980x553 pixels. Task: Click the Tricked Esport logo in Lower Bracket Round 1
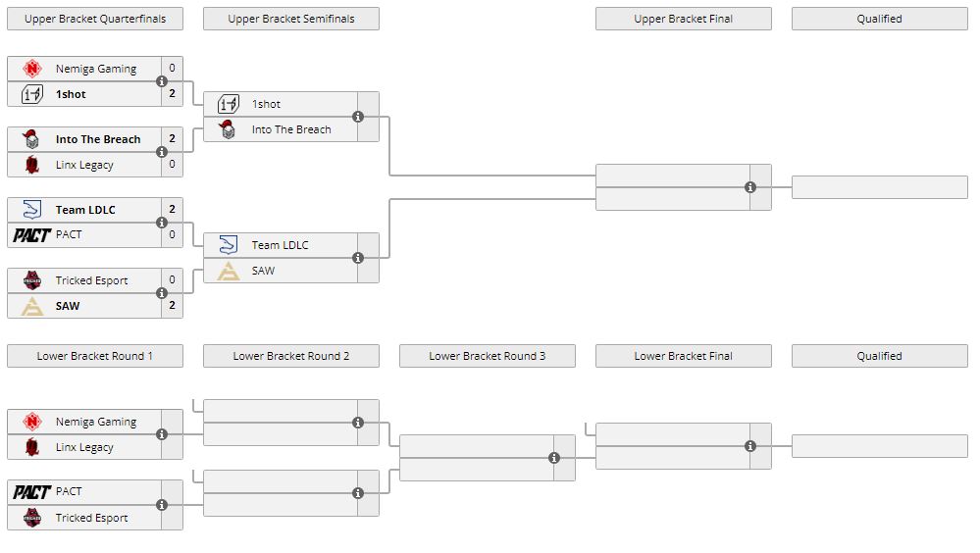[x=32, y=518]
